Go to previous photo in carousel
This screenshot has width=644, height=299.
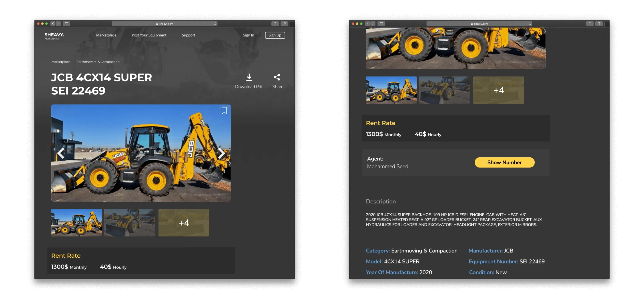pyautogui.click(x=61, y=153)
